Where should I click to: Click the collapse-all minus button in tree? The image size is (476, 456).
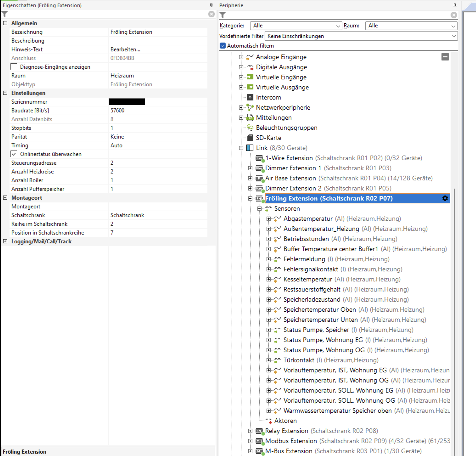click(445, 57)
